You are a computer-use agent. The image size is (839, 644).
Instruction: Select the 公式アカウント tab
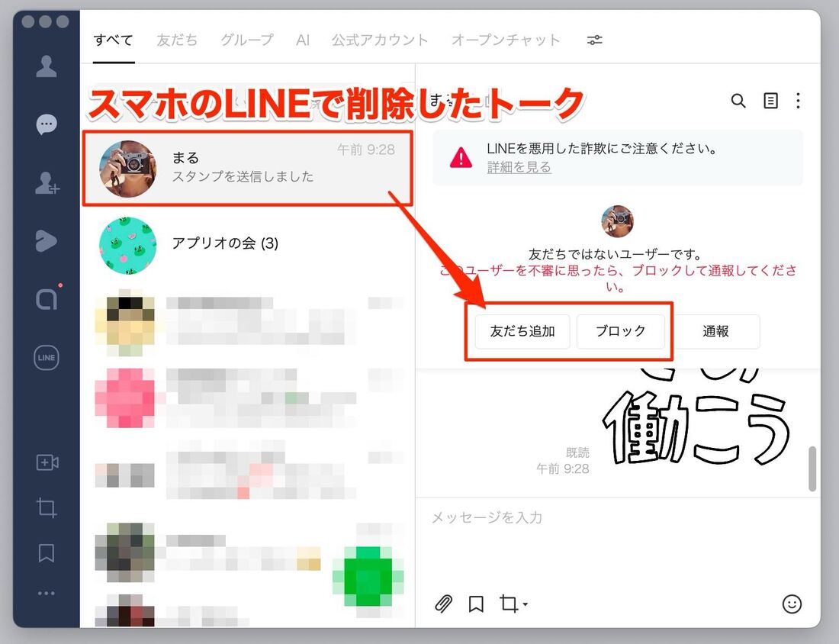point(380,40)
